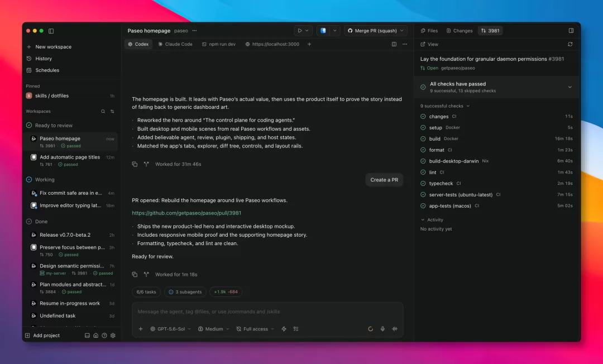Click the blue Finder app icon button
This screenshot has height=364, width=603.
(x=323, y=31)
